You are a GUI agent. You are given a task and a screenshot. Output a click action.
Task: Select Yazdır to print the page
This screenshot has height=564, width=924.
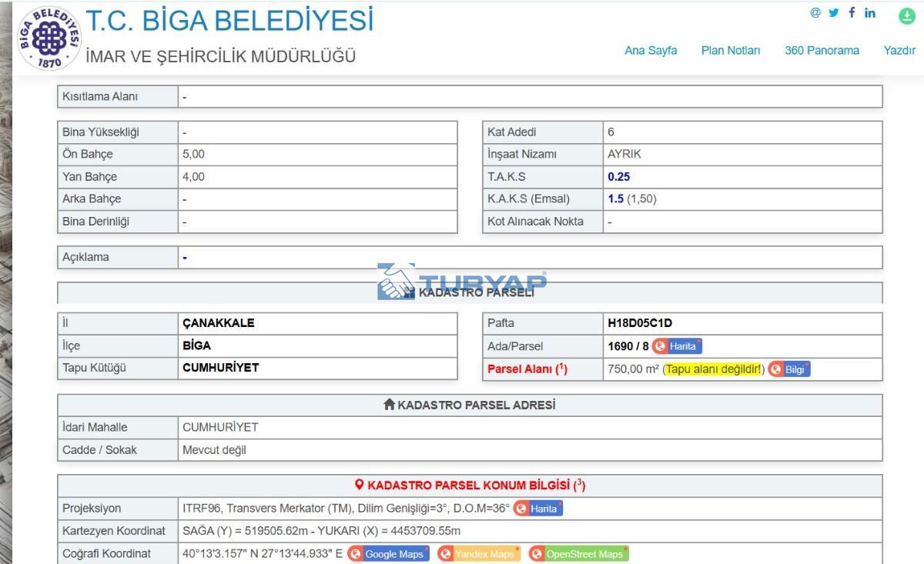coord(899,51)
